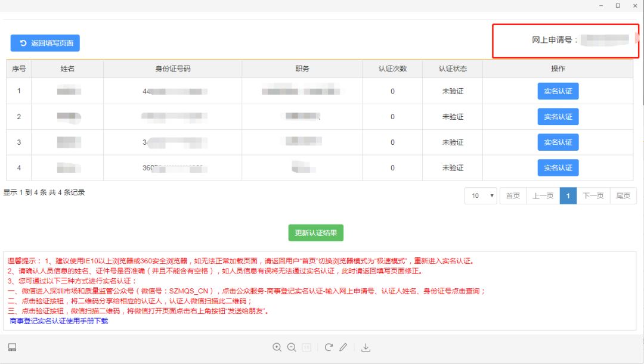Start 实名认证 for person in row 3
644x364 pixels.
pos(558,142)
